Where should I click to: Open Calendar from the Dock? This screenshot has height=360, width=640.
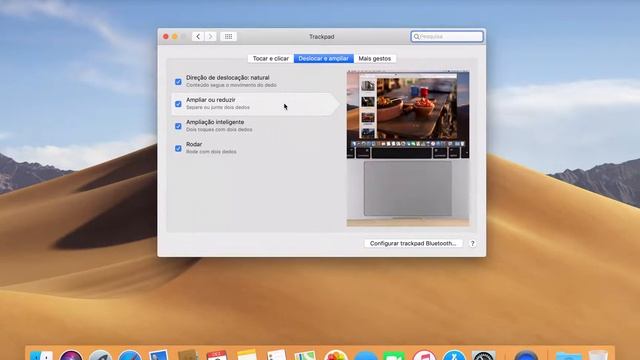pos(217,356)
